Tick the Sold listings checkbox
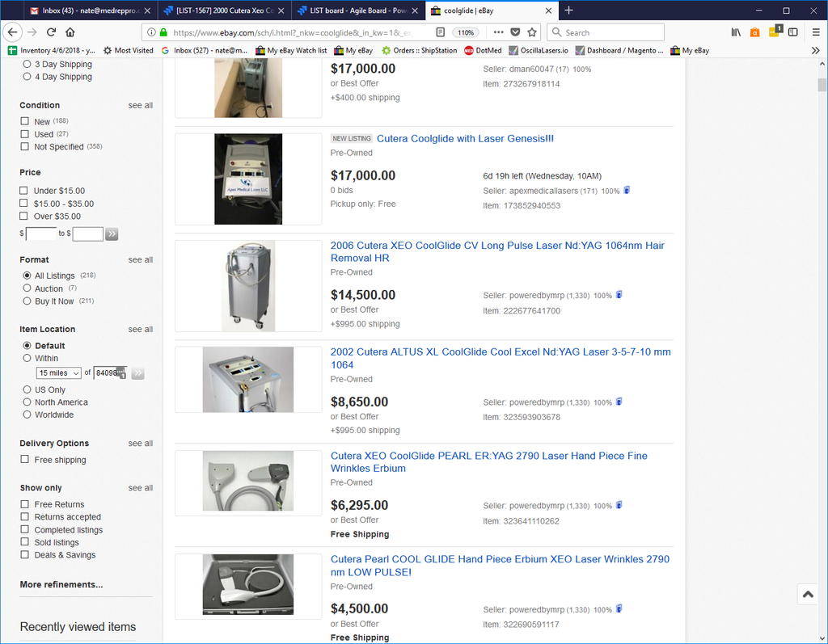The height and width of the screenshot is (644, 828). point(24,541)
